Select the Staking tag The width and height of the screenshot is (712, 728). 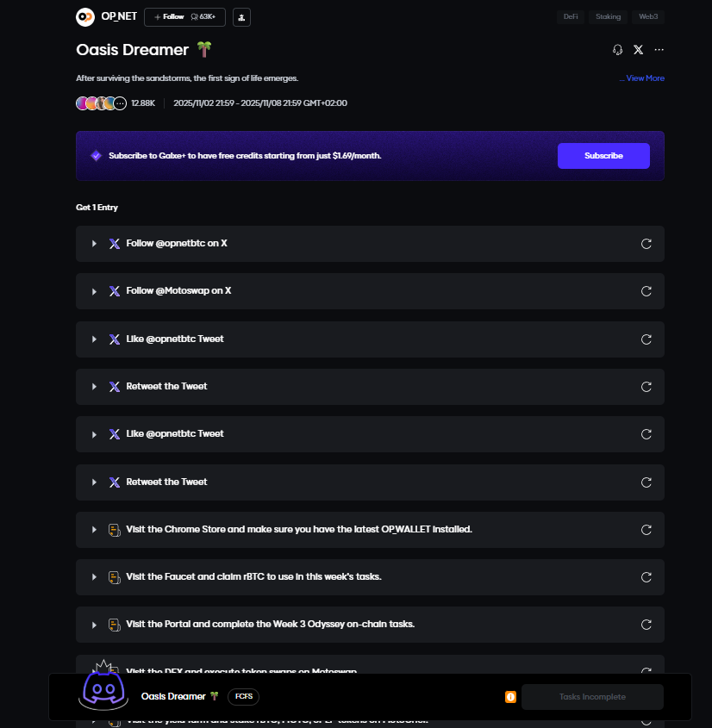[x=609, y=17]
